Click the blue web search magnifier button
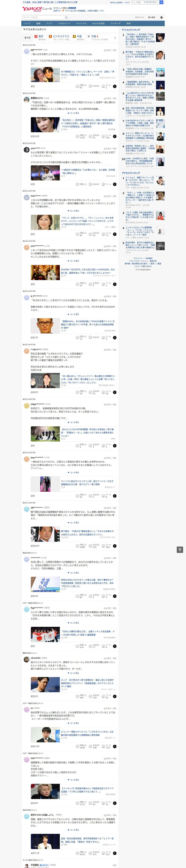Screen dimensions: 186x868 161,2
